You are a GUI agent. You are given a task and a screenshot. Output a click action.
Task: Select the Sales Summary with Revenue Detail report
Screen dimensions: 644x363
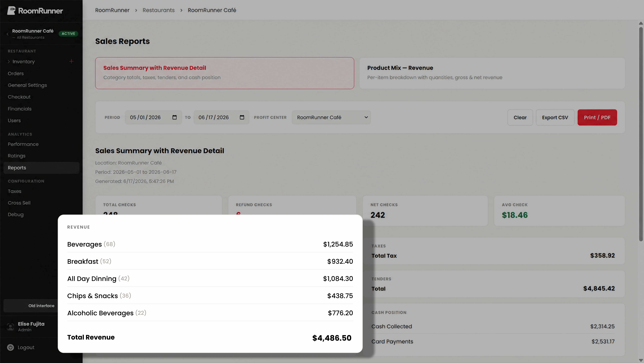click(225, 73)
